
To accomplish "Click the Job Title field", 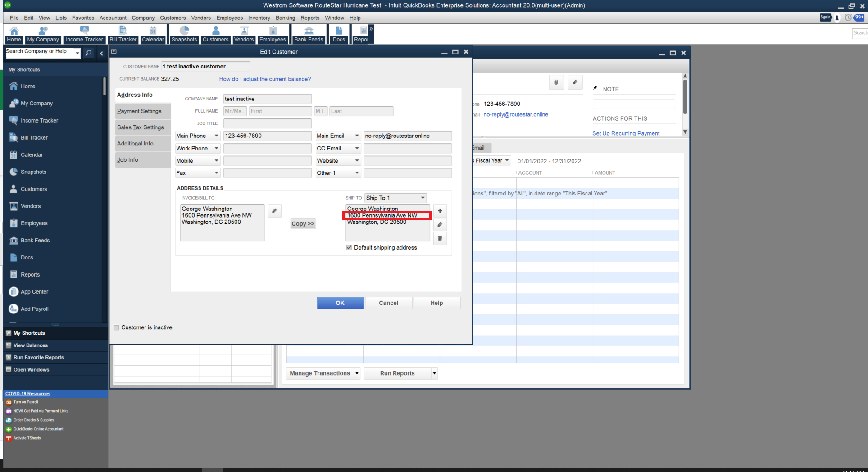I will click(x=267, y=123).
